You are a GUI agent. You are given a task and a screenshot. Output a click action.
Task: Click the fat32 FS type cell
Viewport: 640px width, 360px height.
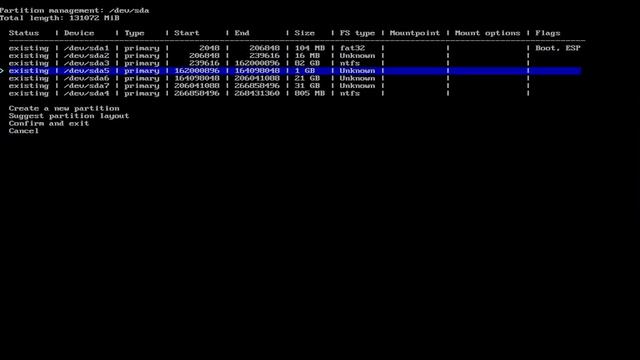352,48
